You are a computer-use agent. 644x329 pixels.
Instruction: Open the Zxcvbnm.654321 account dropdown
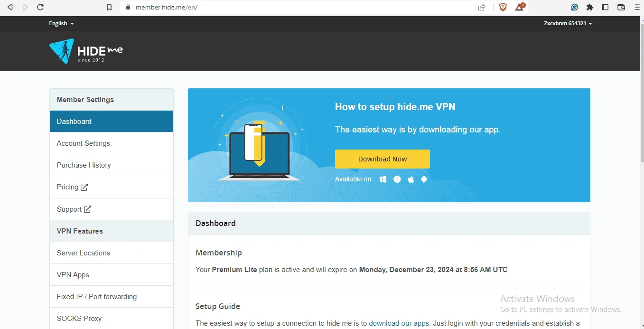pyautogui.click(x=568, y=23)
